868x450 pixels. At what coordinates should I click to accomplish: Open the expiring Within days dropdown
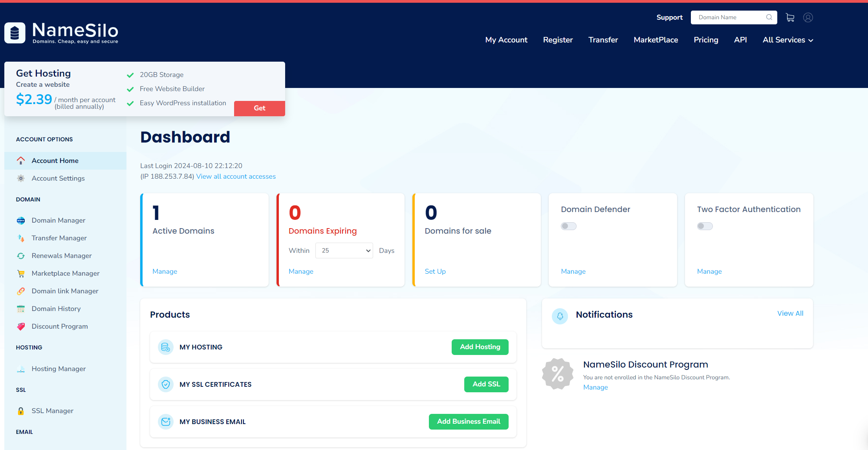[344, 251]
